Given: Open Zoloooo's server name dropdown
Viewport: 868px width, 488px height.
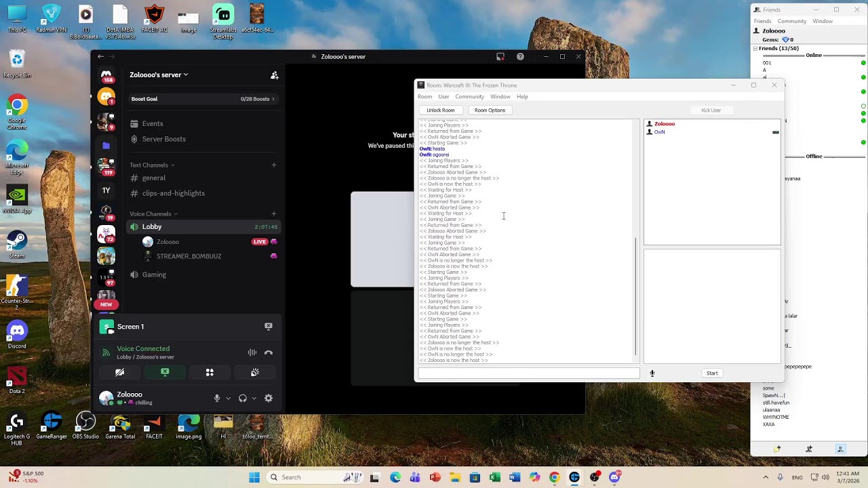Looking at the screenshot, I should click(159, 75).
